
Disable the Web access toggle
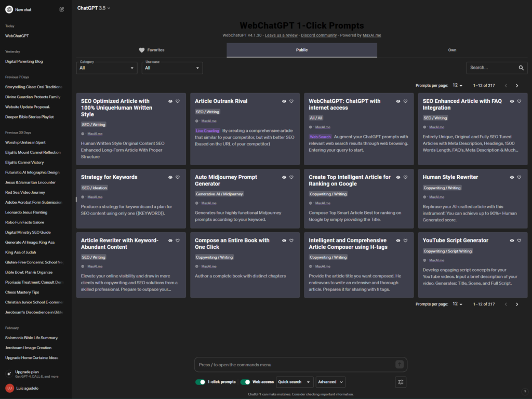click(245, 382)
